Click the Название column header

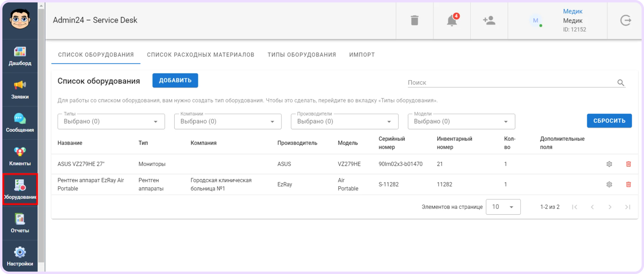[70, 143]
